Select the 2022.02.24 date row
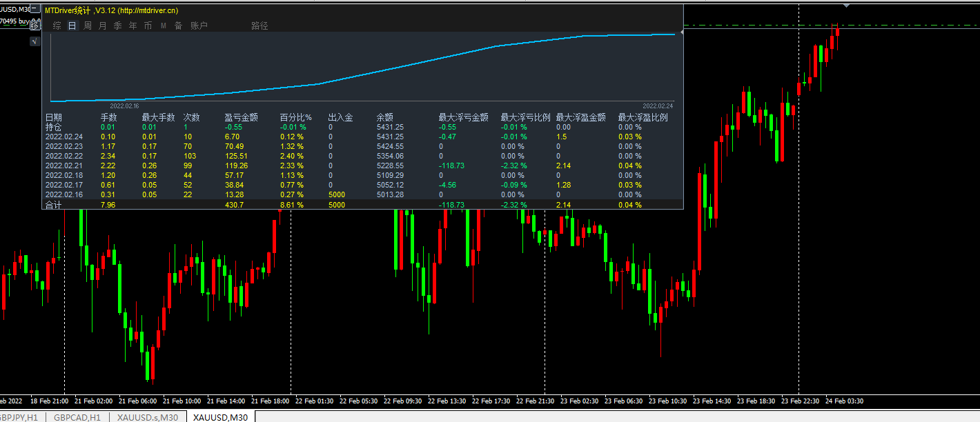The height and width of the screenshot is (422, 980). 64,137
